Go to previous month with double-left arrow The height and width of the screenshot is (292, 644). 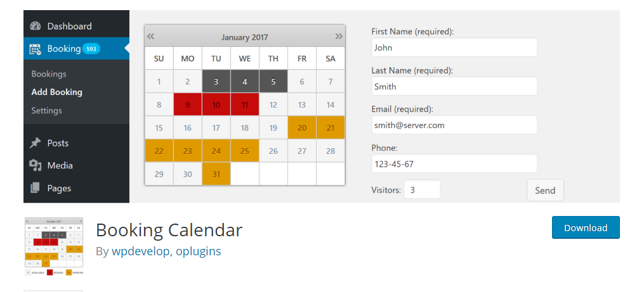click(151, 36)
